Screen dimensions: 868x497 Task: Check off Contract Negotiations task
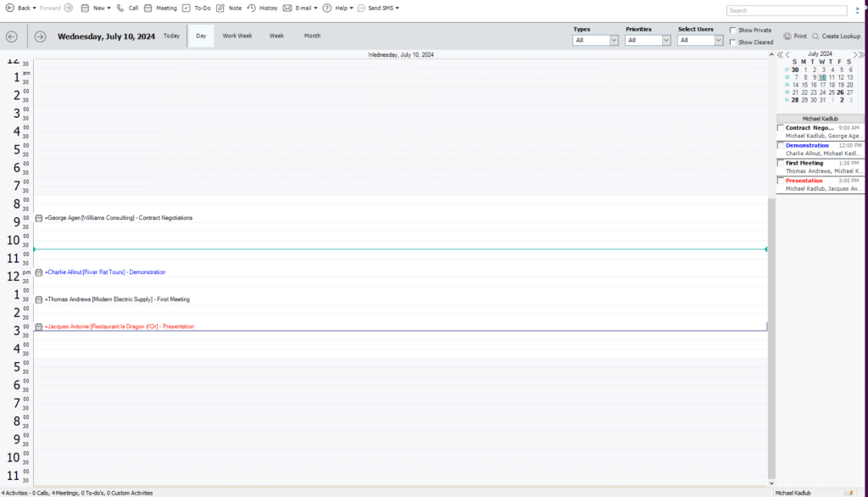click(781, 128)
